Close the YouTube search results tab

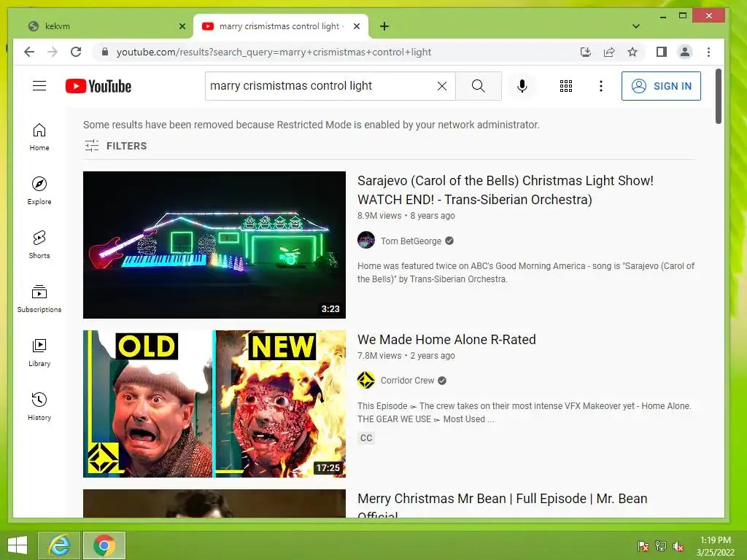coord(356,26)
